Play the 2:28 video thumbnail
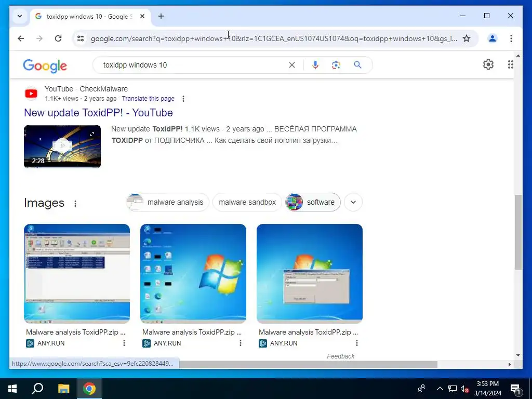This screenshot has width=532, height=399. click(62, 147)
